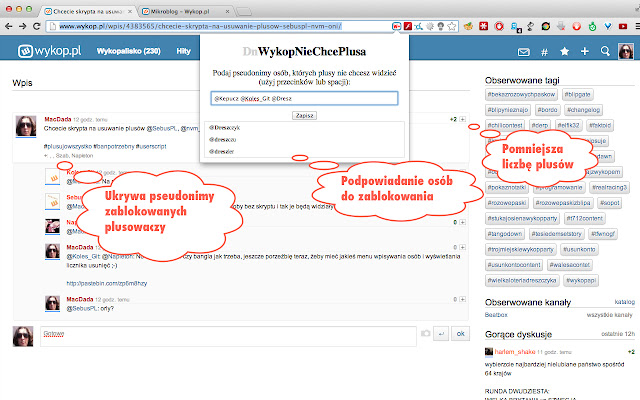Click the red Flash extension icon in address bar
The image size is (640, 400).
point(407,26)
